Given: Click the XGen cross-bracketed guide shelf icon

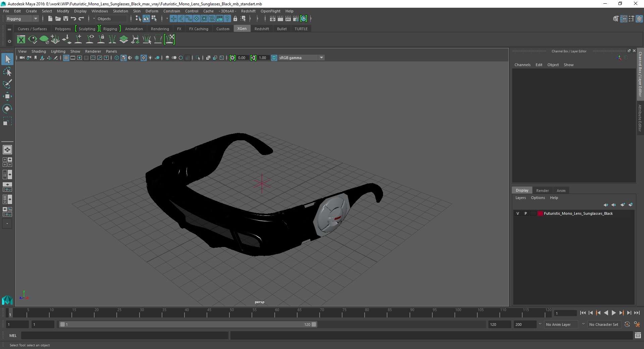Looking at the screenshot, I should point(169,40).
